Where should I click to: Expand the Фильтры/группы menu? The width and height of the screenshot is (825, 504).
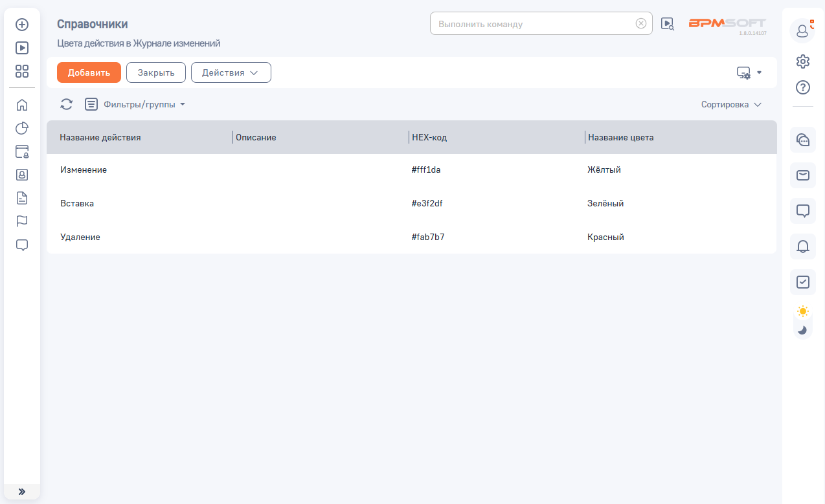tap(144, 104)
